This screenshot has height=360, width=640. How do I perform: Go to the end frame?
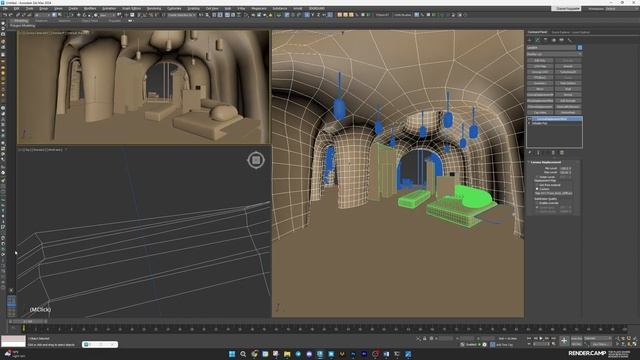554,338
